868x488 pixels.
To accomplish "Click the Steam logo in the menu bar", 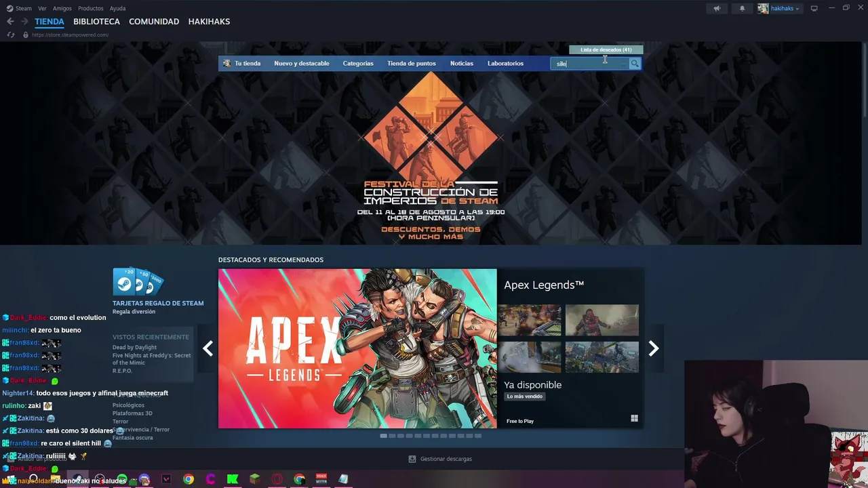I will (10, 8).
